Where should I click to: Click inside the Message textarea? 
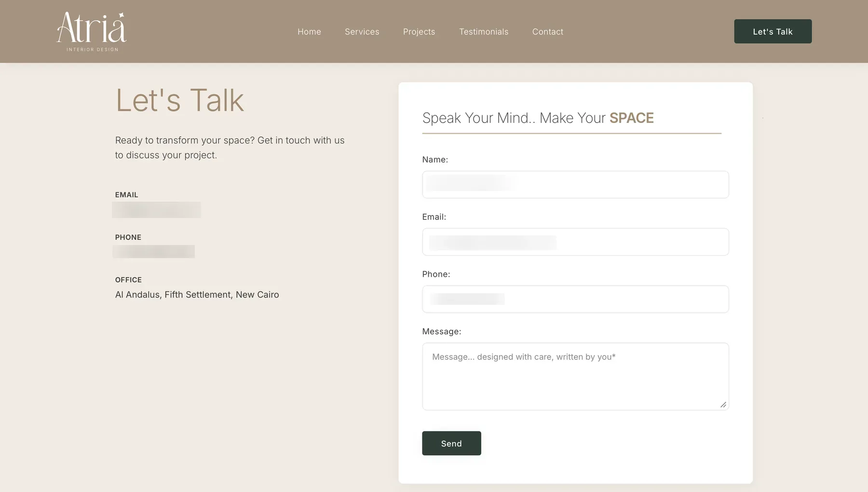pos(575,377)
